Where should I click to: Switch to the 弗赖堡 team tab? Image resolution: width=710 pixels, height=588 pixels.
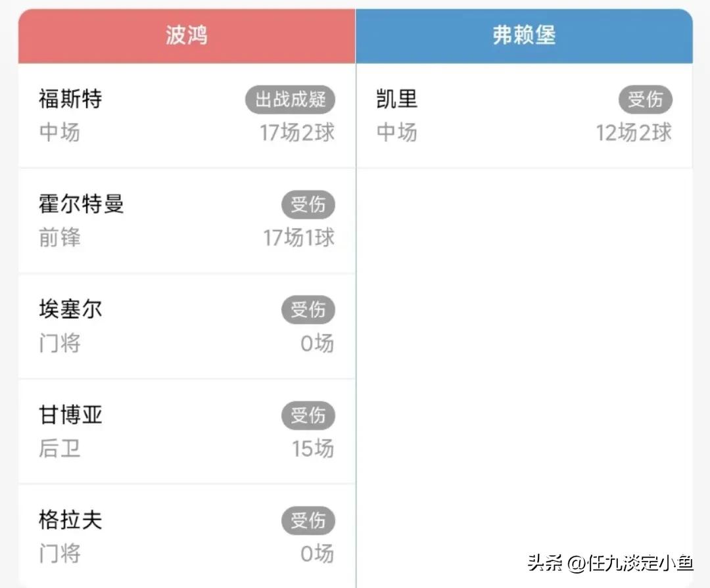click(x=523, y=35)
